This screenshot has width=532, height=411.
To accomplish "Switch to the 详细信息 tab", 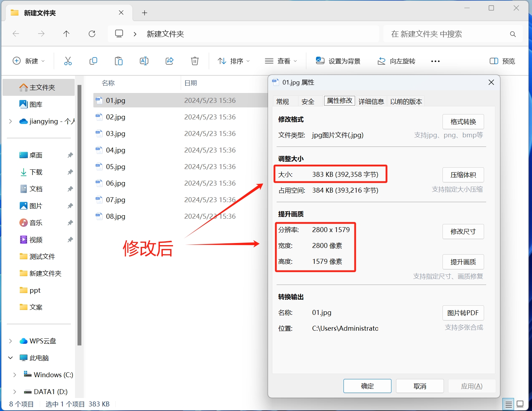I will 371,101.
